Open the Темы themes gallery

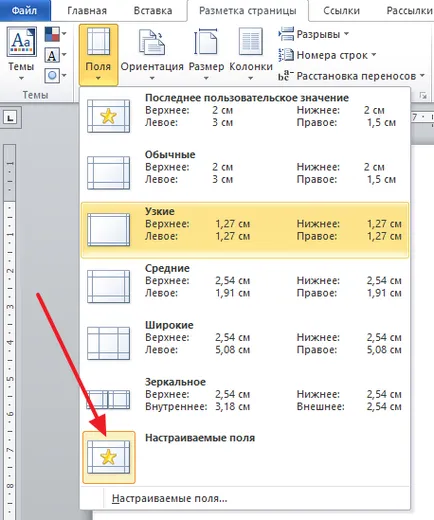21,54
